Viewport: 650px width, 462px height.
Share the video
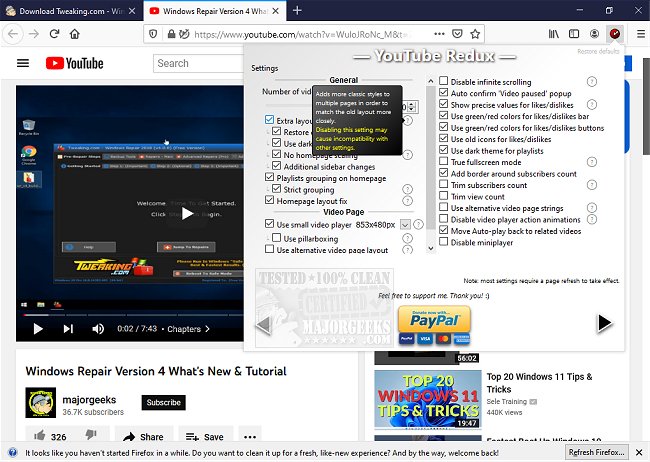click(143, 437)
